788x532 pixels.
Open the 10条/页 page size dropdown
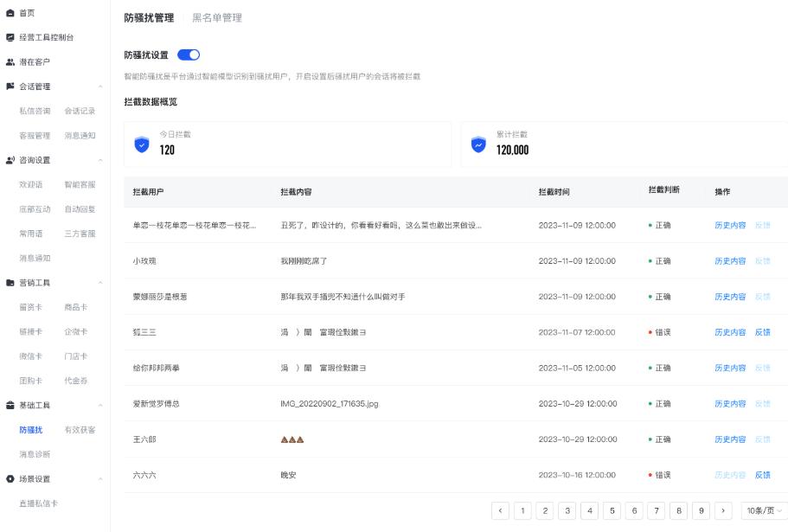pyautogui.click(x=765, y=511)
